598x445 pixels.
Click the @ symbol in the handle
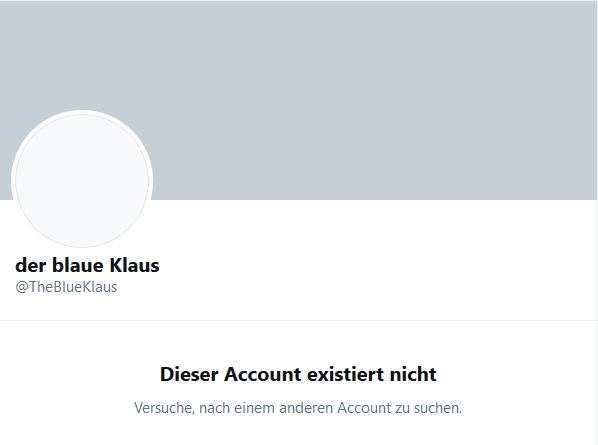point(21,288)
